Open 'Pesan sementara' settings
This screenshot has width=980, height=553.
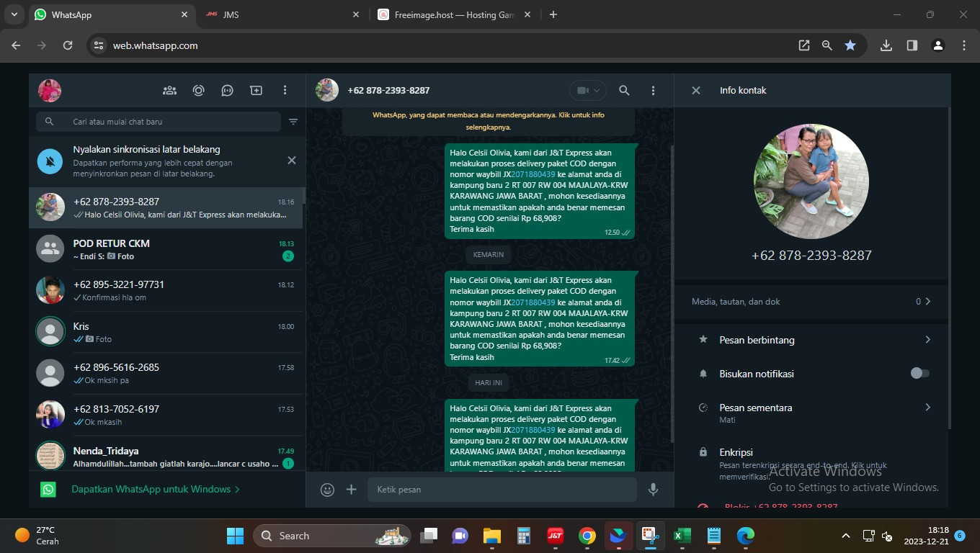pyautogui.click(x=811, y=413)
